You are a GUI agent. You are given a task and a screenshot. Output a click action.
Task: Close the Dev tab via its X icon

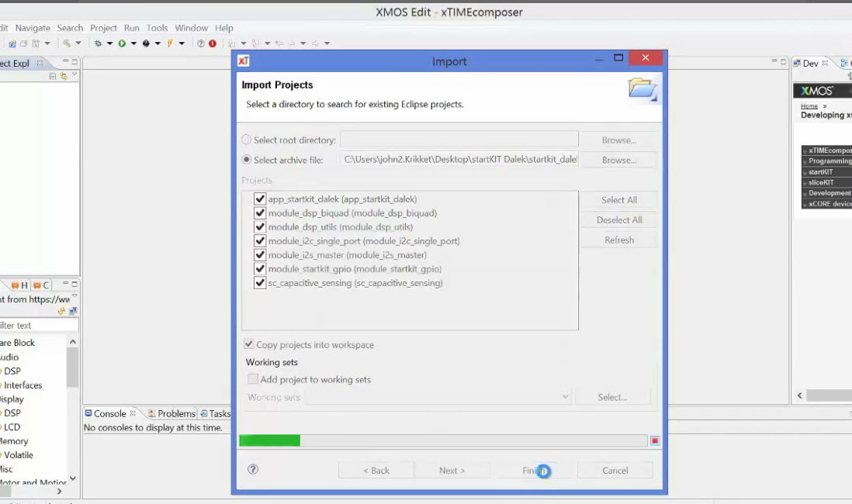pos(825,63)
